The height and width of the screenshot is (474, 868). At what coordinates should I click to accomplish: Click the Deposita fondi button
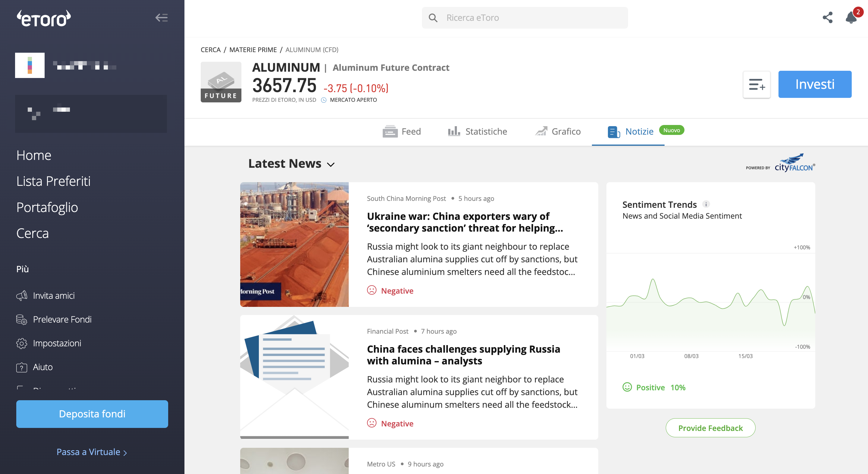tap(92, 414)
